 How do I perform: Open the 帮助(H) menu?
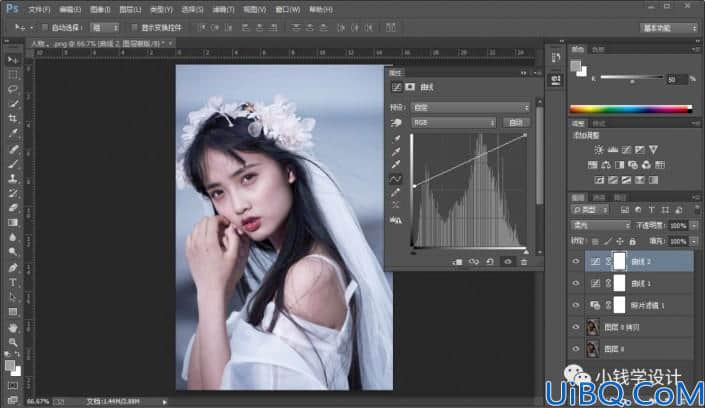click(x=321, y=9)
